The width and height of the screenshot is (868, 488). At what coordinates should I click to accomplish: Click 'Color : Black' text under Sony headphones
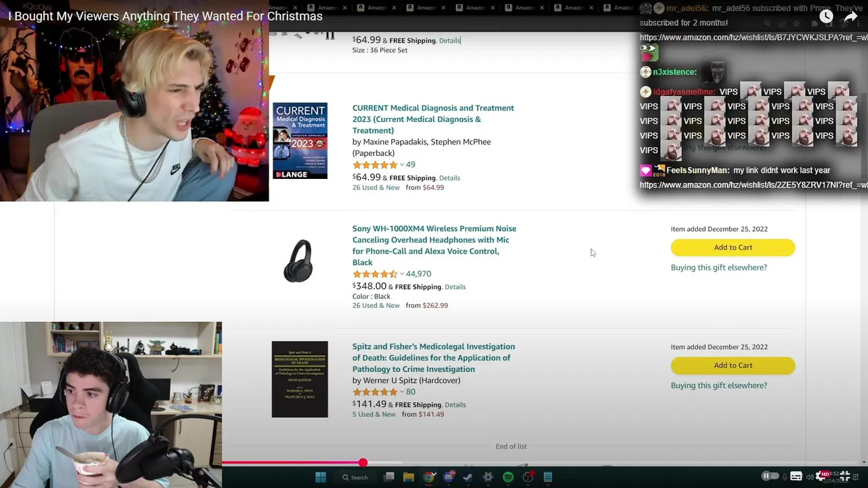(372, 296)
